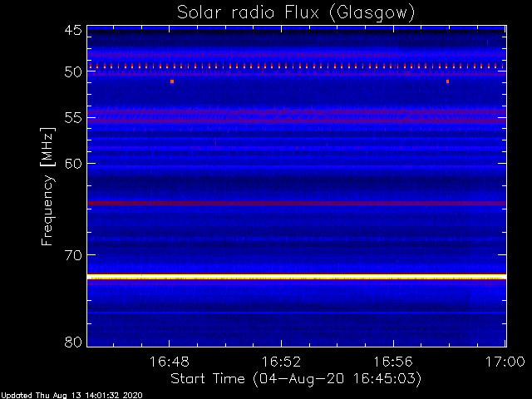Image resolution: width=532 pixels, height=399 pixels.
Task: Click the 16:56 time axis label
Action: [393, 362]
